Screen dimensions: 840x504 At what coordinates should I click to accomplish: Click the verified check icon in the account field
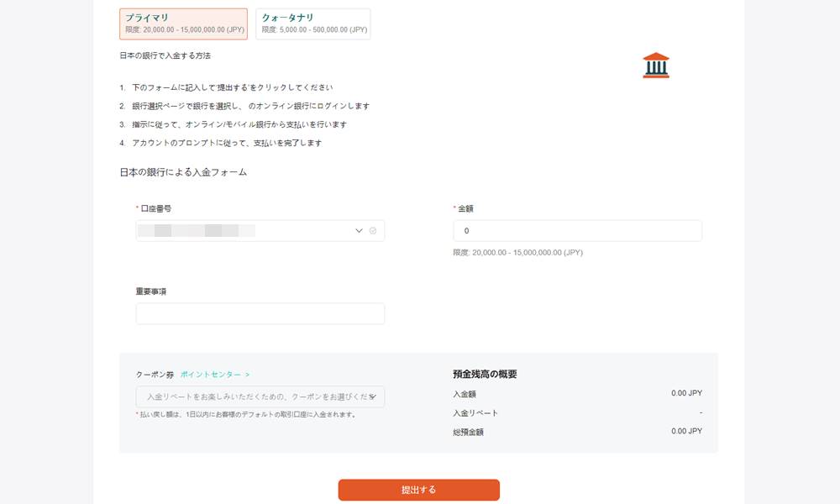[372, 229]
